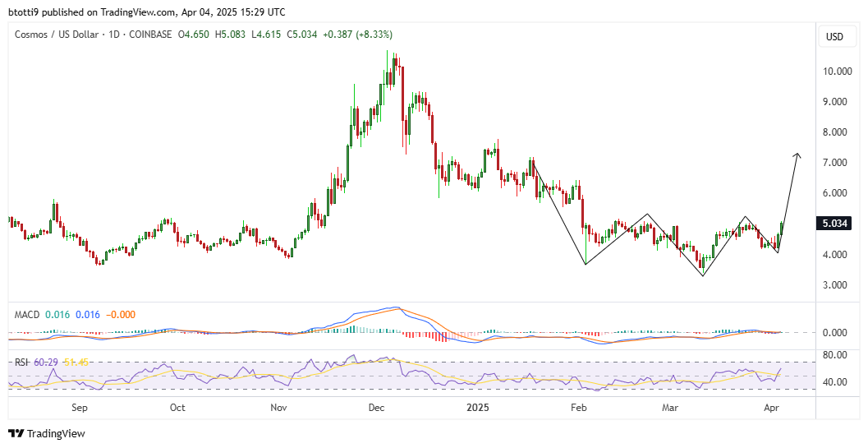Click the +0.387 (+8.33%) change text
Viewport: 868px width, 448px height.
(359, 35)
